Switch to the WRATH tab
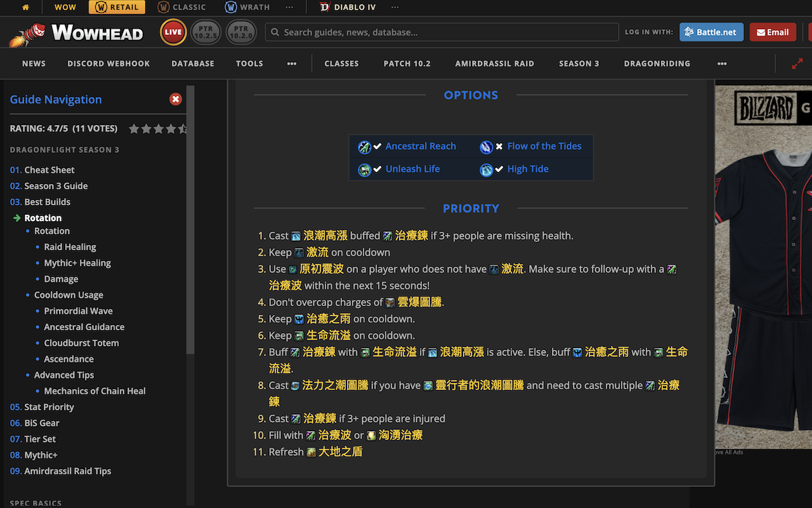This screenshot has height=508, width=812. pyautogui.click(x=247, y=7)
